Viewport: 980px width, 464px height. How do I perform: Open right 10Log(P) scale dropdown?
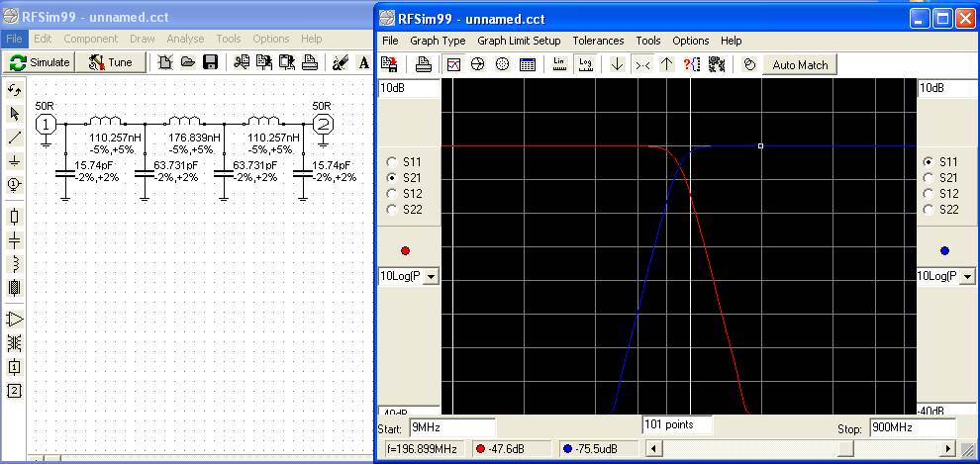[967, 277]
